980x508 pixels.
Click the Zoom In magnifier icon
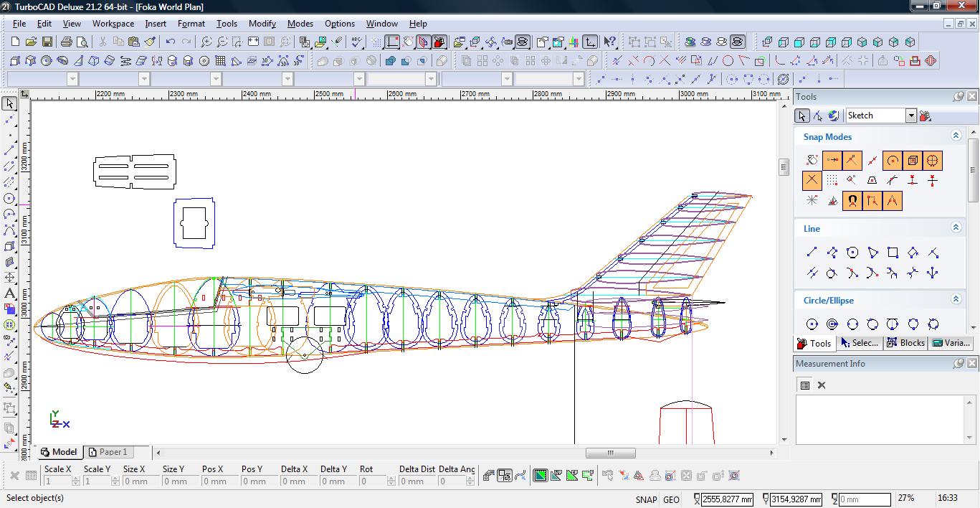pyautogui.click(x=206, y=42)
